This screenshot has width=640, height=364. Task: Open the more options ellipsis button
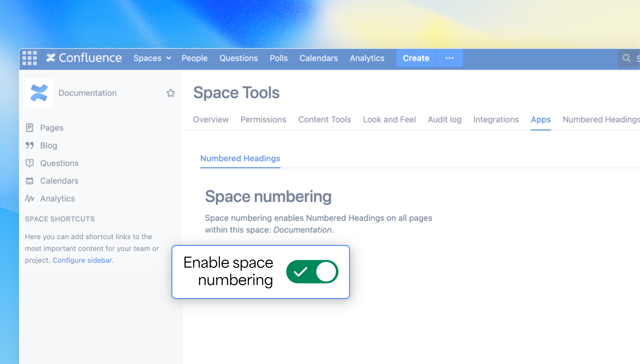(449, 58)
